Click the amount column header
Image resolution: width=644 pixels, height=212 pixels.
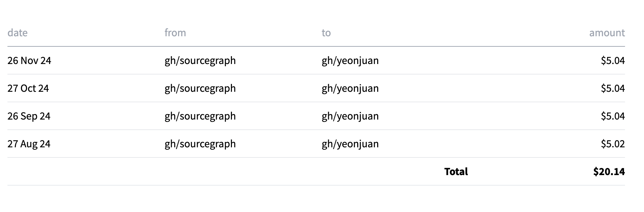pos(607,33)
